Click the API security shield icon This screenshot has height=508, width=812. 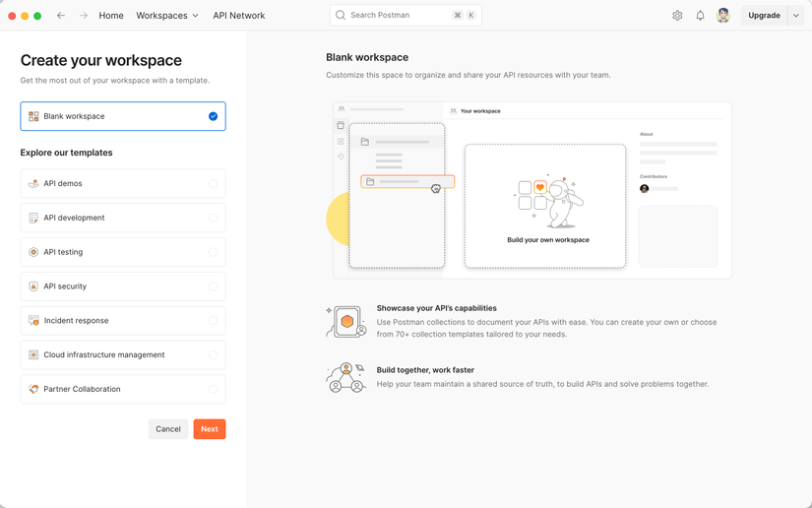pyautogui.click(x=33, y=286)
